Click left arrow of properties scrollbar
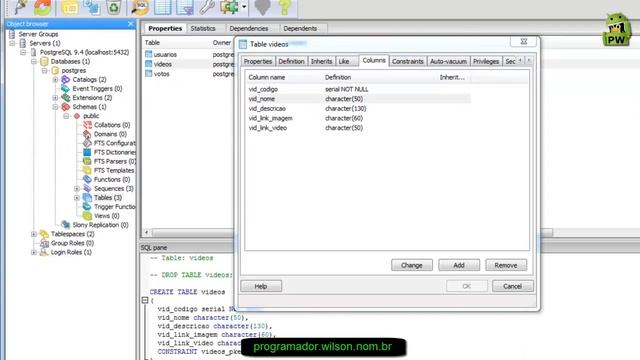 pyautogui.click(x=147, y=232)
